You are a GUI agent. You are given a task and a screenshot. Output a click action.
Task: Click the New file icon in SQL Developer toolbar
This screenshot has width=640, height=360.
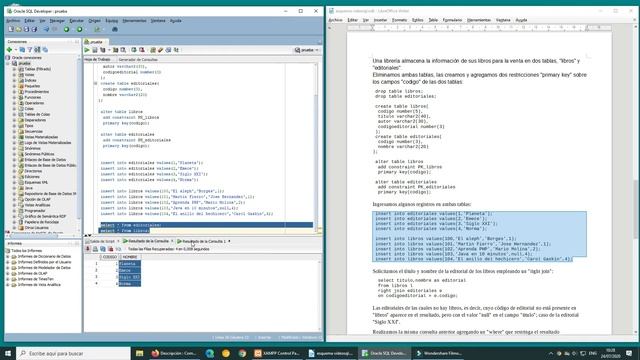tap(11, 29)
